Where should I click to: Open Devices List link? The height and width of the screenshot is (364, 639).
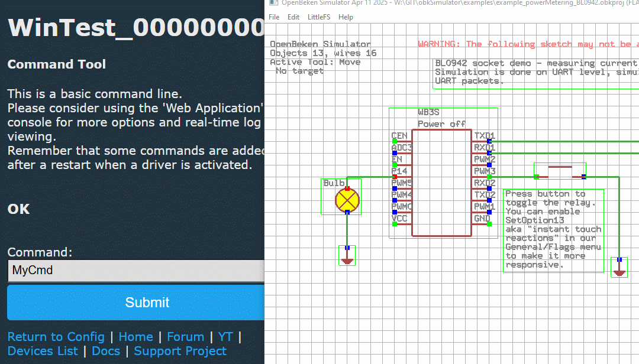coord(43,351)
